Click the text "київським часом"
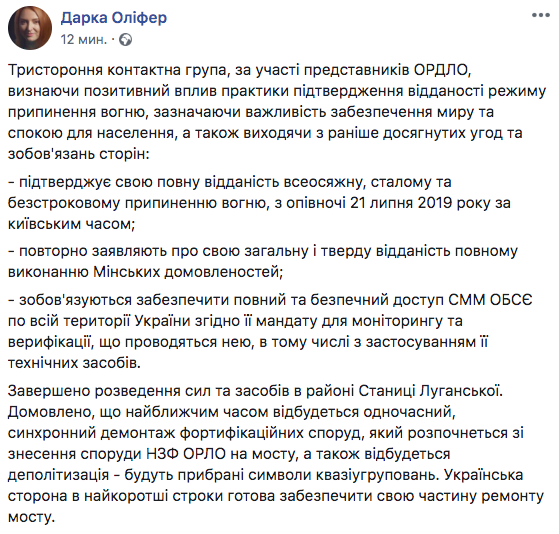 (71, 224)
